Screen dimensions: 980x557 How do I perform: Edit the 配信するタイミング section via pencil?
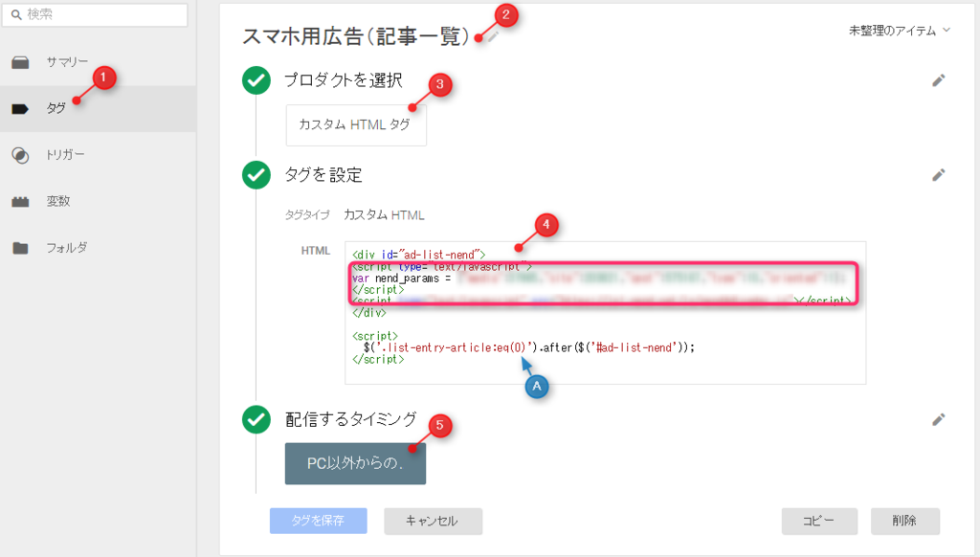pyautogui.click(x=938, y=419)
